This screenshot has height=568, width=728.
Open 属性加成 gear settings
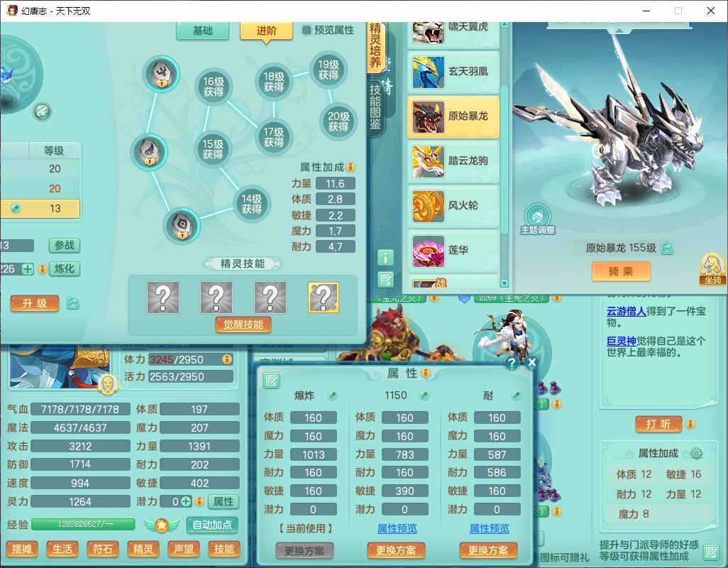click(x=697, y=453)
